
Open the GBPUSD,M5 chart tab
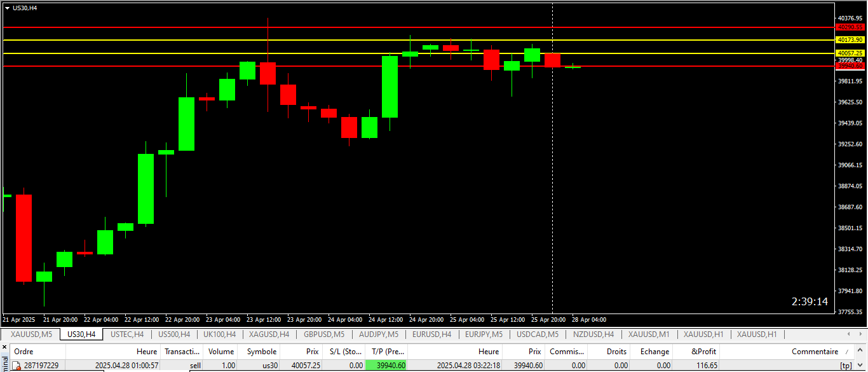pos(324,334)
